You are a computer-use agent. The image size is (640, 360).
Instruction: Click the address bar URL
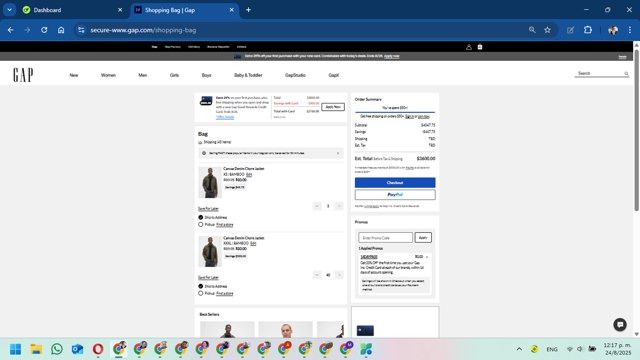(x=143, y=30)
